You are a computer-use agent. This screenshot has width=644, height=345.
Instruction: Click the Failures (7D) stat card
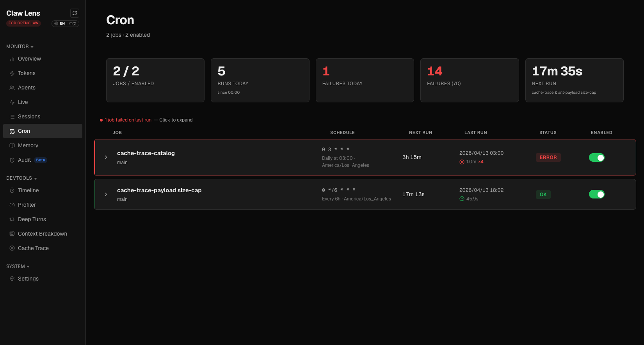[470, 80]
